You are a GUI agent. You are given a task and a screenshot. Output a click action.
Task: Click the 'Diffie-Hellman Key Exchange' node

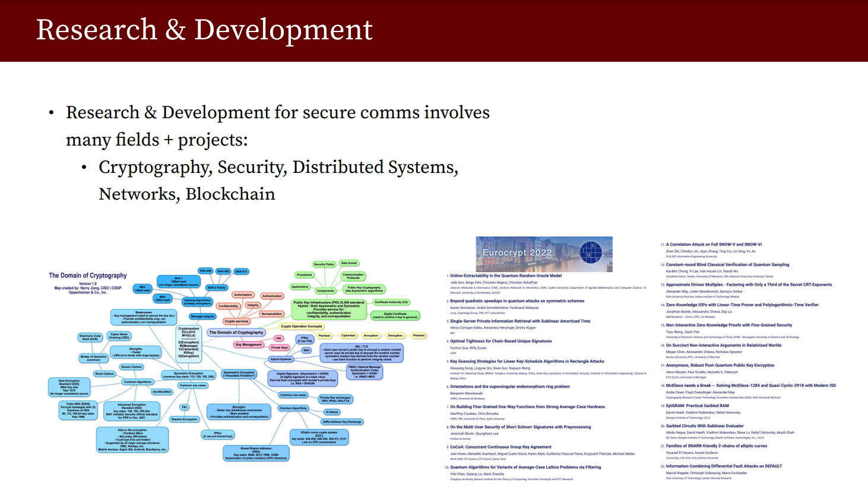point(342,422)
